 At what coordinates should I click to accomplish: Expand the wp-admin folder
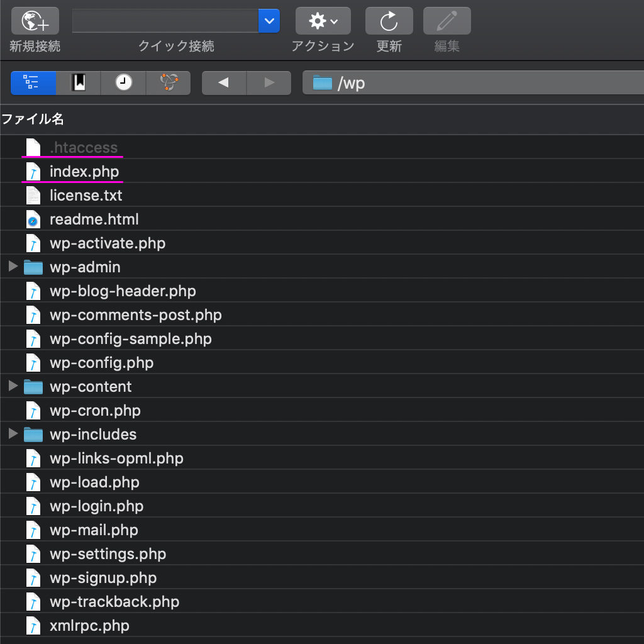tap(13, 267)
